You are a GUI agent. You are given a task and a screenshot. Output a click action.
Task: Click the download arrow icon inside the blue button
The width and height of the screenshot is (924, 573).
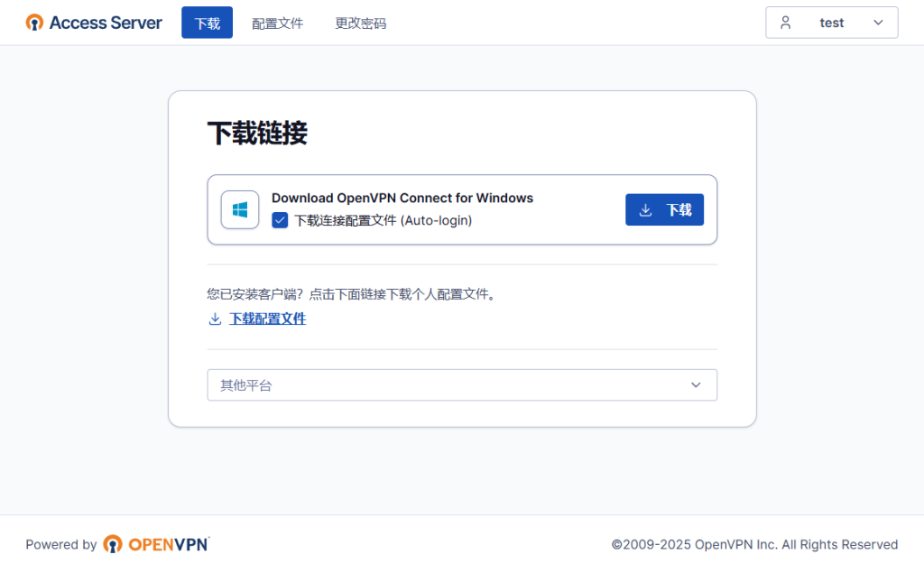tap(645, 210)
